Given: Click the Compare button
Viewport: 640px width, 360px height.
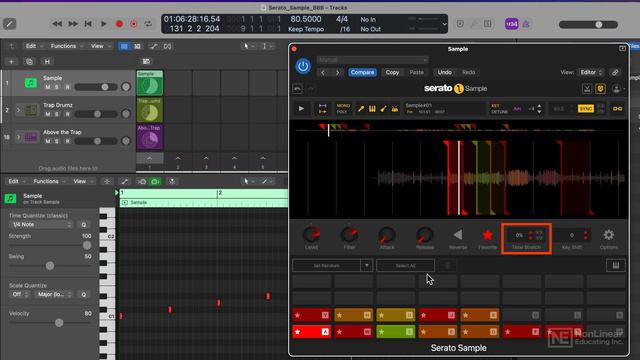Looking at the screenshot, I should [362, 72].
